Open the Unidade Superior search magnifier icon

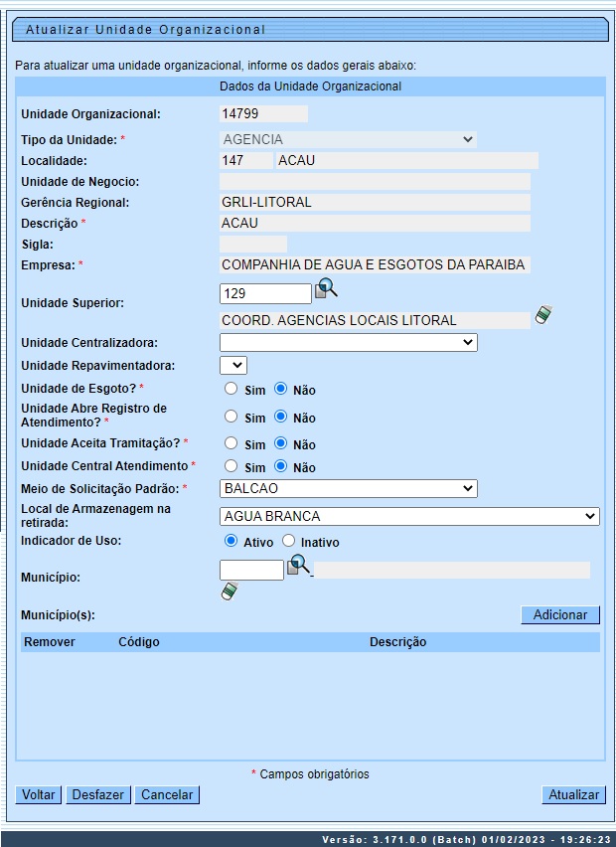tap(326, 288)
